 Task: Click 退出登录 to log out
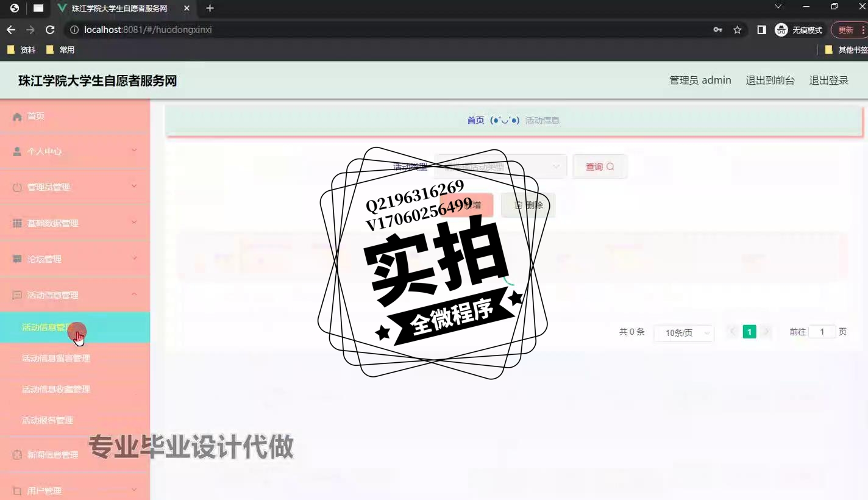point(829,80)
